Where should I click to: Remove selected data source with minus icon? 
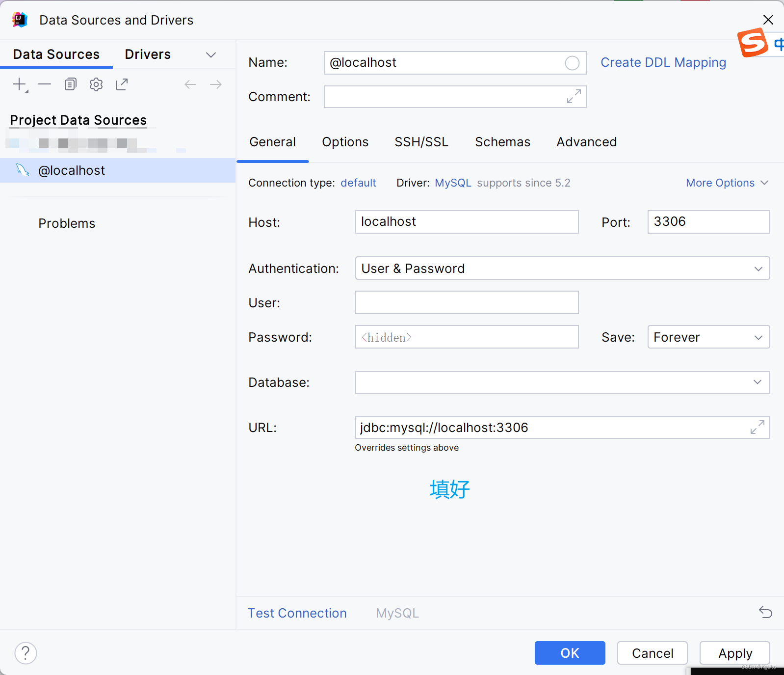pyautogui.click(x=45, y=84)
